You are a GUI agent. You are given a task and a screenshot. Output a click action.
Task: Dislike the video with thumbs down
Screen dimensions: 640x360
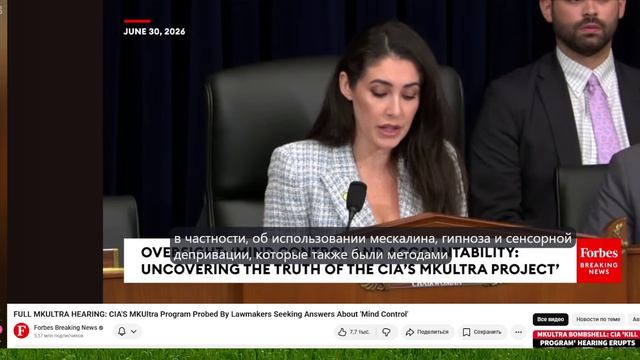(x=386, y=332)
